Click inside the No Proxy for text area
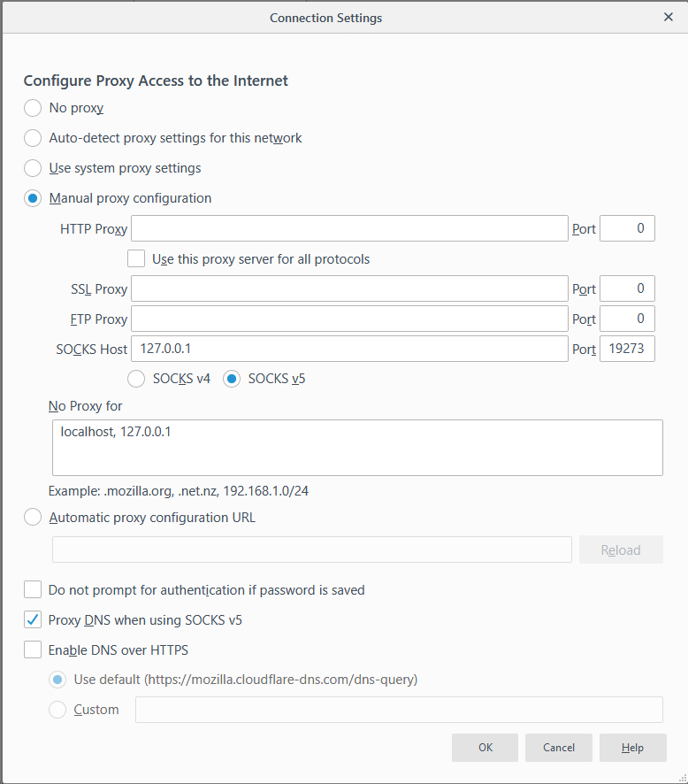The height and width of the screenshot is (784, 688). [x=357, y=447]
